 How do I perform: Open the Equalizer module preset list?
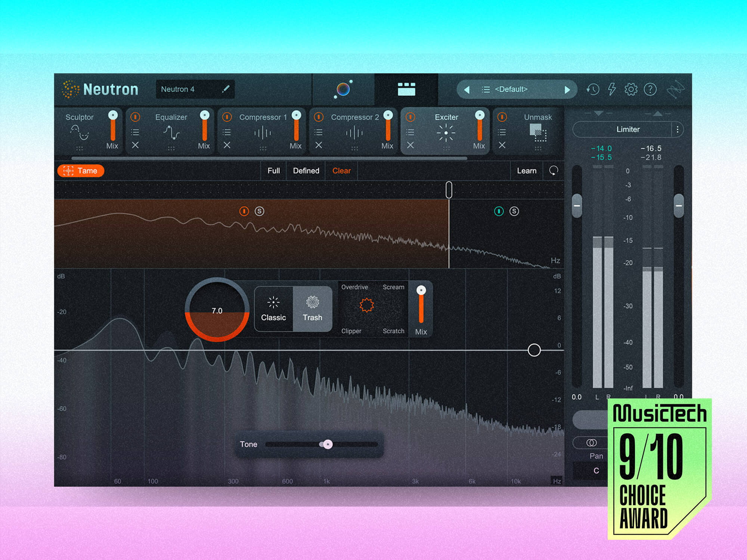(135, 132)
